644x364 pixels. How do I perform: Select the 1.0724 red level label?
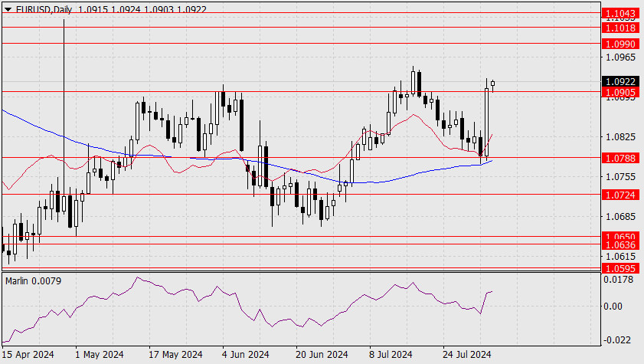click(x=620, y=195)
